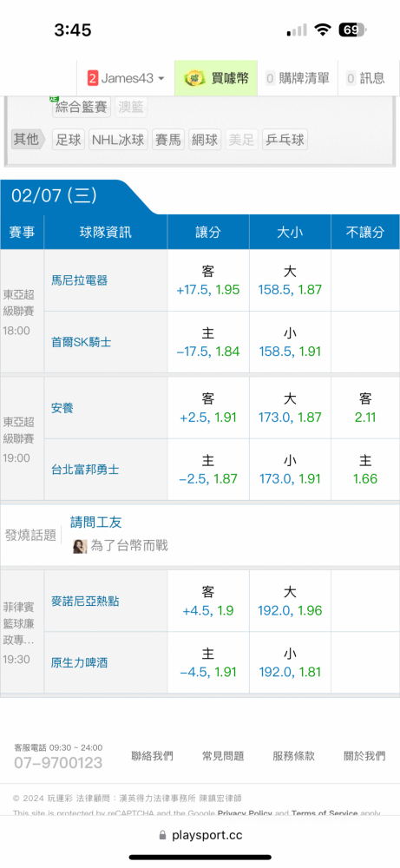
Task: Tap the 買噱幣 coin icon
Action: click(195, 78)
